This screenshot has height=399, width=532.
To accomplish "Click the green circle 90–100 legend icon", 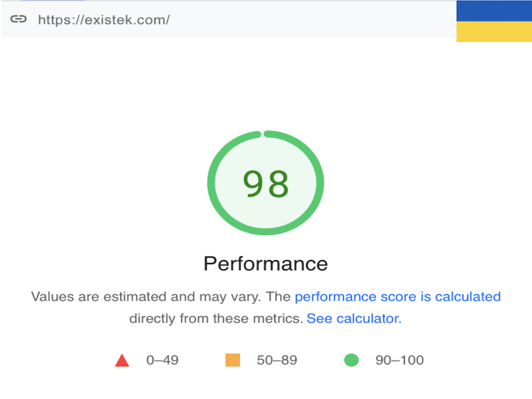I will click(x=351, y=360).
